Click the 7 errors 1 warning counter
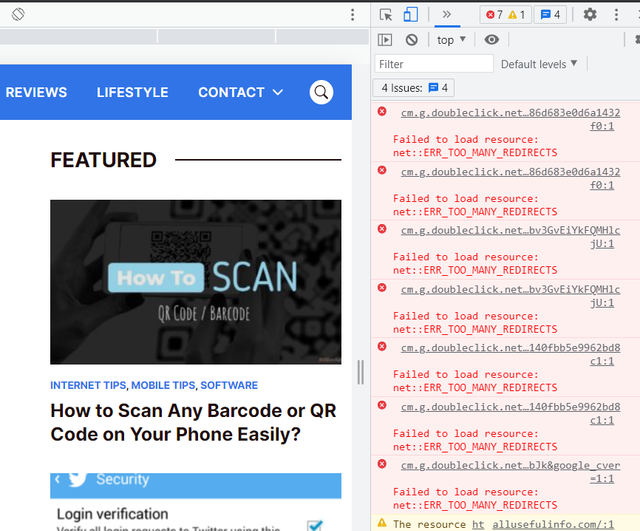 (505, 15)
